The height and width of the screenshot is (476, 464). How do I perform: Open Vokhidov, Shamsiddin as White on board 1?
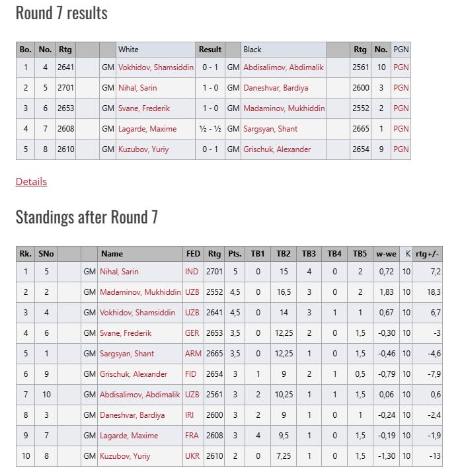[x=155, y=67]
